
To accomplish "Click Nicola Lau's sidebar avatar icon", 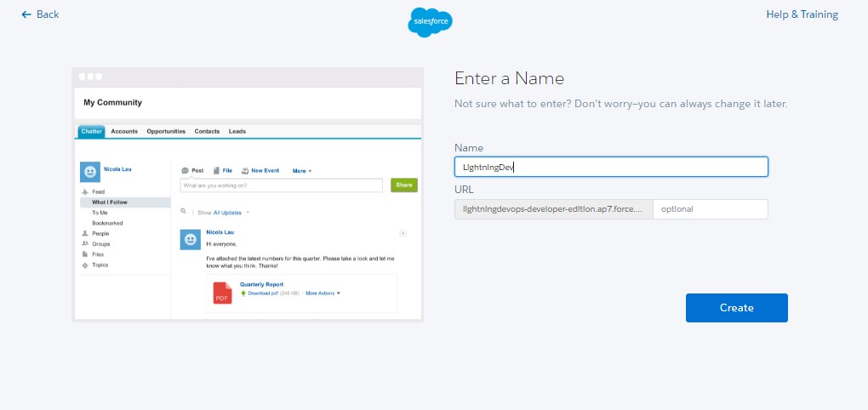I will (x=89, y=172).
